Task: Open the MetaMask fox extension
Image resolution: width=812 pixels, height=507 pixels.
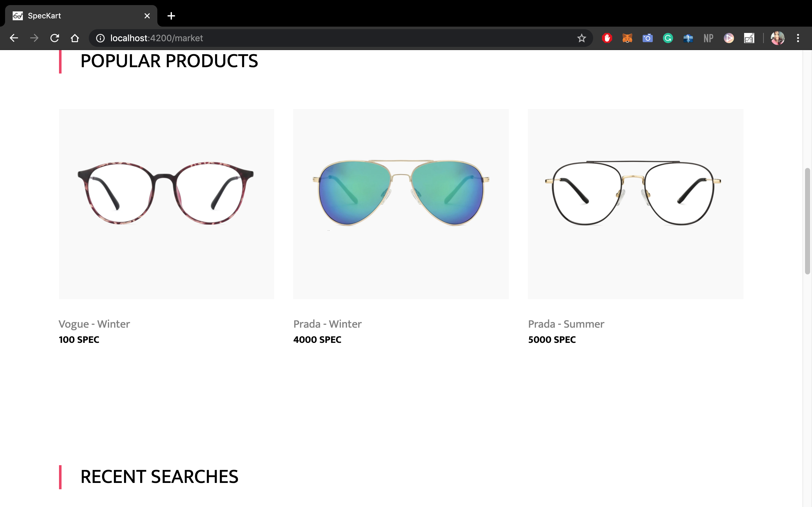Action: 627,38
